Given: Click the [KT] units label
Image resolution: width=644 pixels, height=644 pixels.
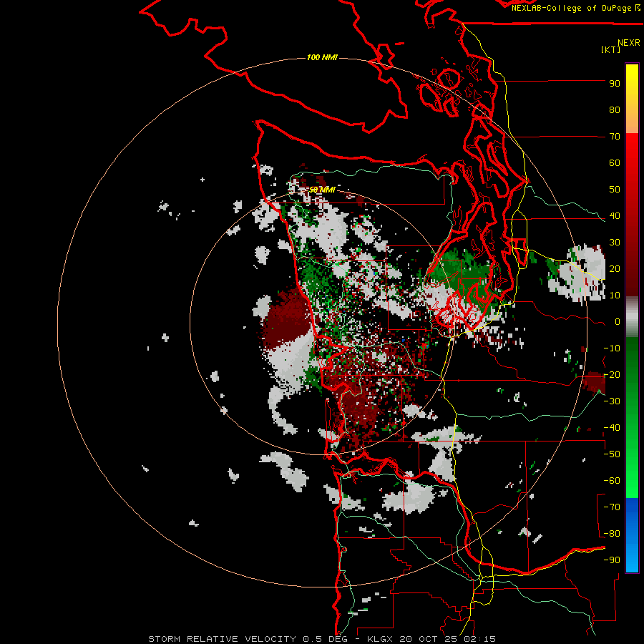Looking at the screenshot, I should click(x=611, y=49).
